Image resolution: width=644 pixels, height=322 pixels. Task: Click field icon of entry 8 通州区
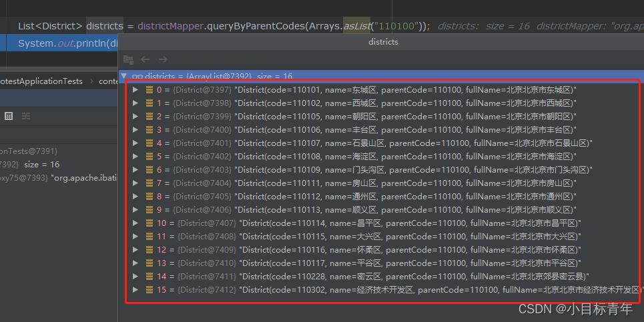click(149, 196)
